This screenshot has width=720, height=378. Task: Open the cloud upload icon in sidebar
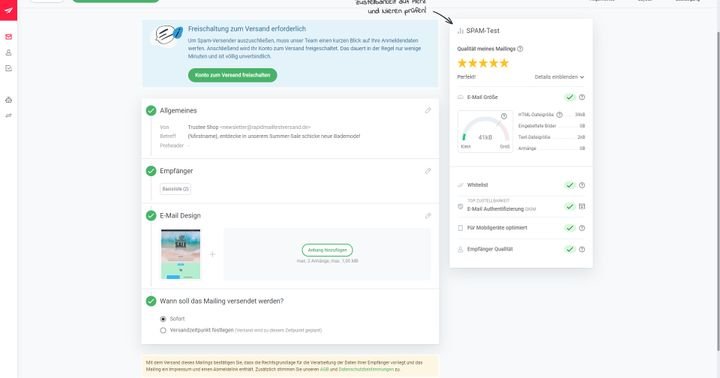[8, 100]
